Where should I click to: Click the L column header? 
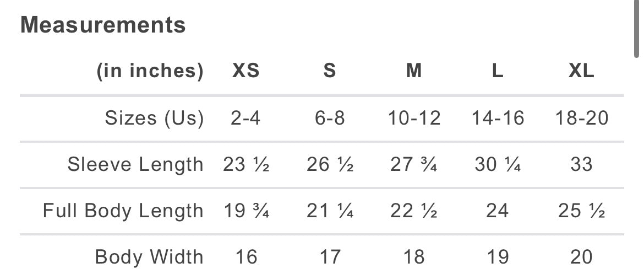[x=498, y=71]
